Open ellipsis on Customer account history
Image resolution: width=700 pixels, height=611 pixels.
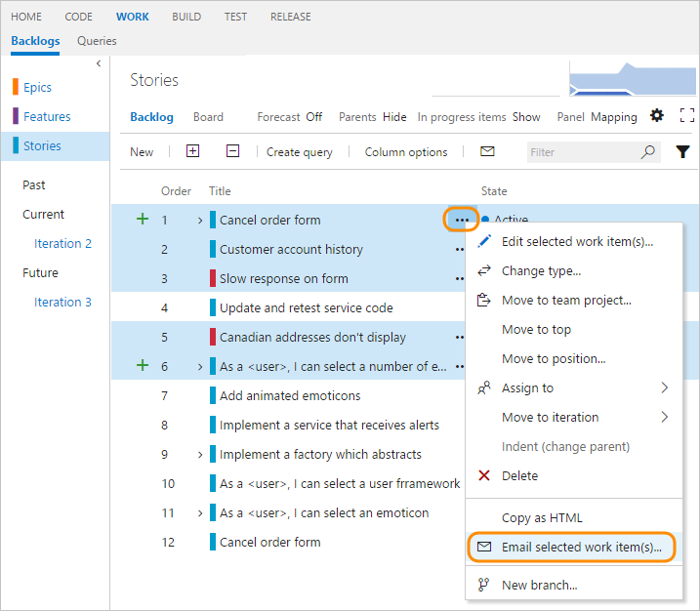point(460,249)
